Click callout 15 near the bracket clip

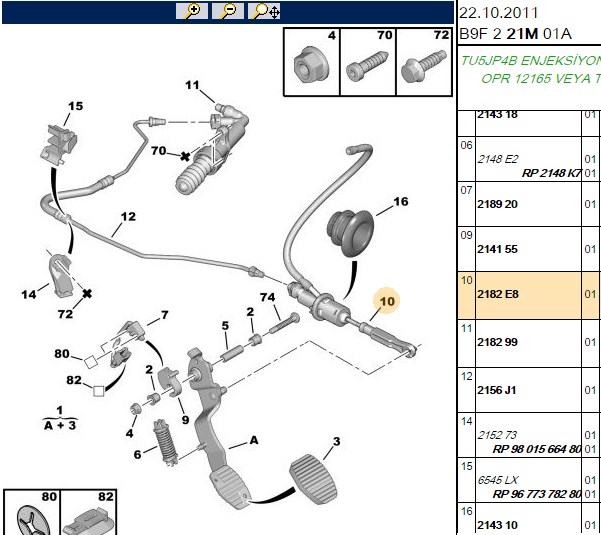click(76, 106)
